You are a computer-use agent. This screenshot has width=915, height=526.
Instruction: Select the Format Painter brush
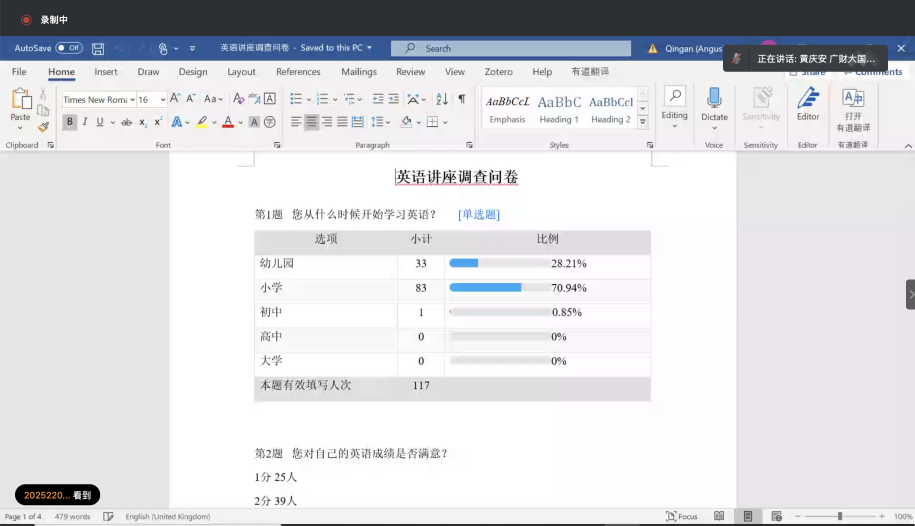(43, 127)
